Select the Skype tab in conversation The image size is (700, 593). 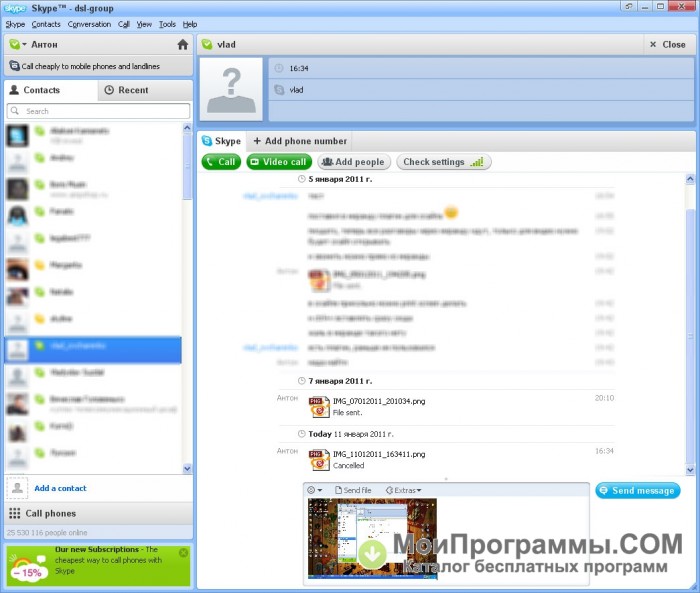pyautogui.click(x=221, y=141)
